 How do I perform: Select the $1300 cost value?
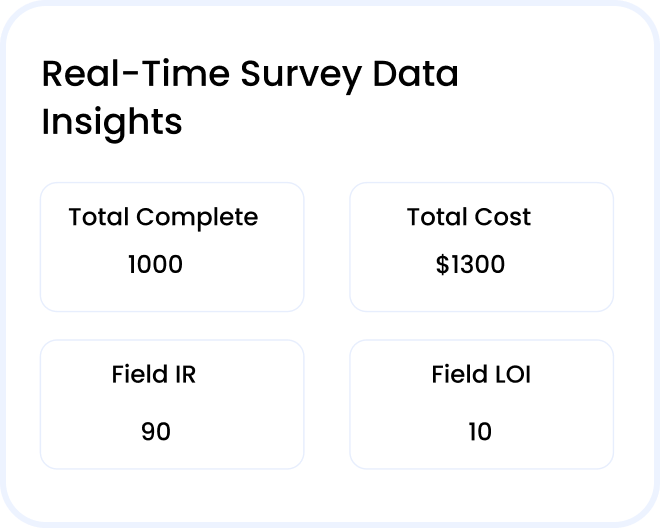(470, 264)
